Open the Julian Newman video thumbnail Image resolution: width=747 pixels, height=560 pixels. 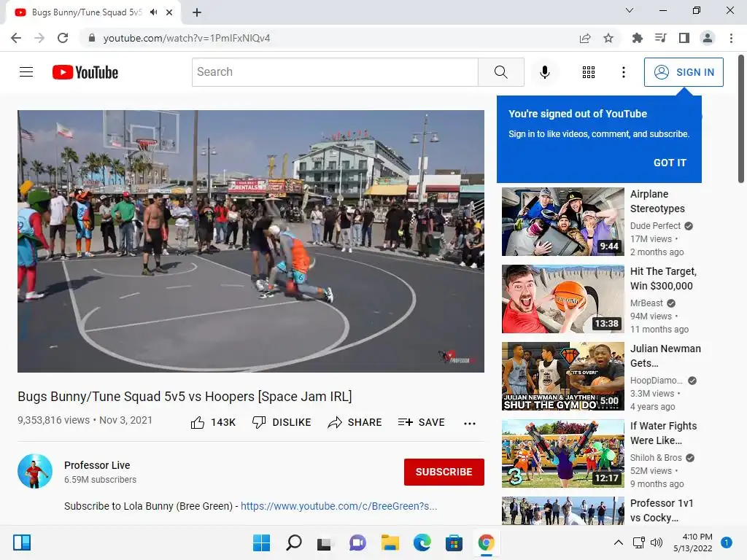coord(562,376)
